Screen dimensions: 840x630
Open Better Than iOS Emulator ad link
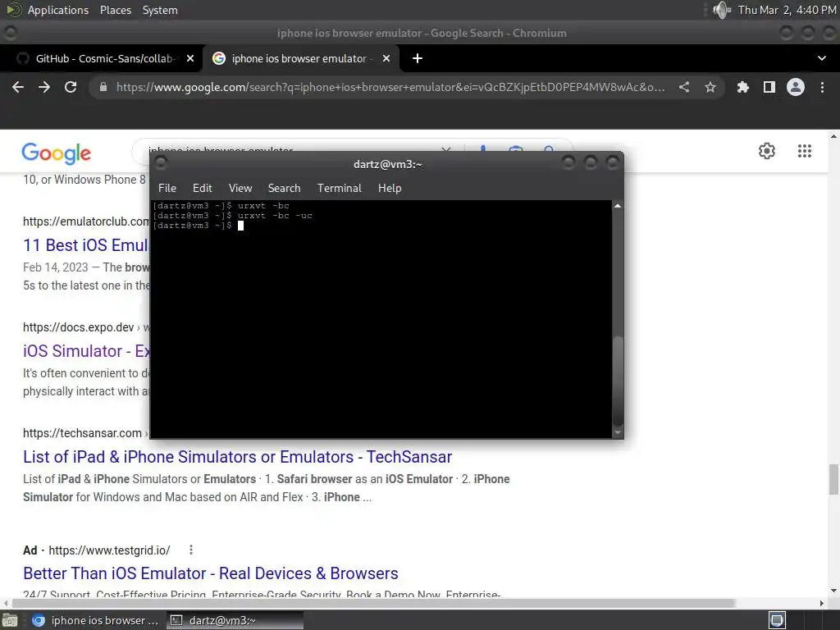click(211, 573)
